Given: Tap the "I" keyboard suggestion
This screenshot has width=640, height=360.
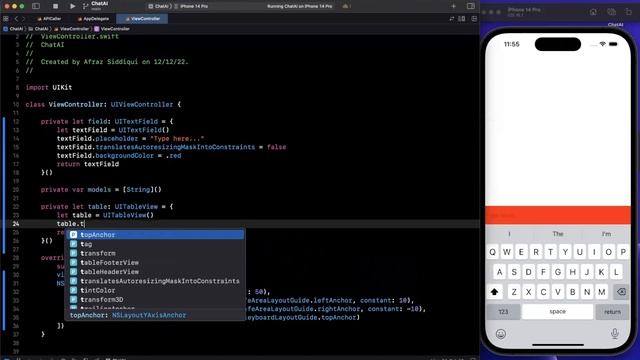Looking at the screenshot, I should 509,234.
